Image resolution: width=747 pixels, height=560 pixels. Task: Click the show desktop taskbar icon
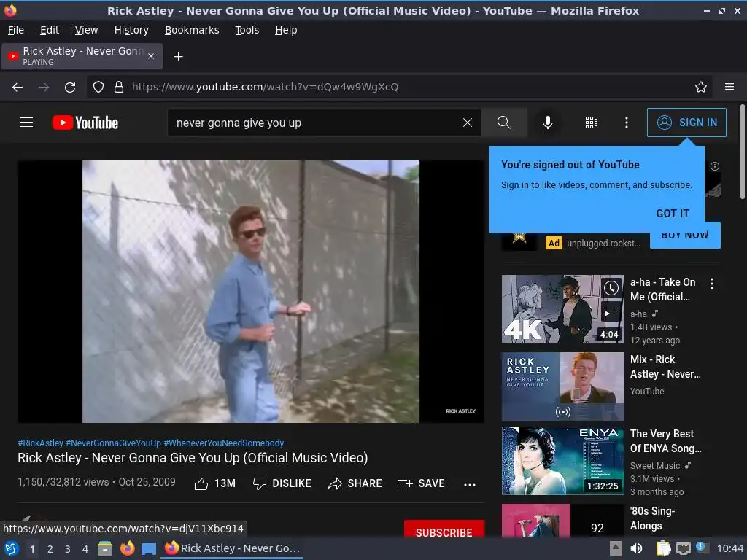(149, 548)
